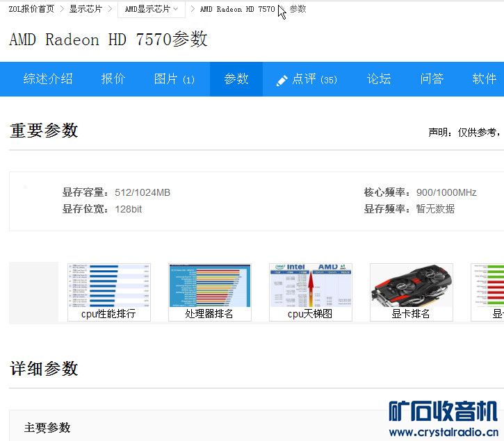
Task: Switch to the 论坛 tab
Action: pyautogui.click(x=379, y=78)
